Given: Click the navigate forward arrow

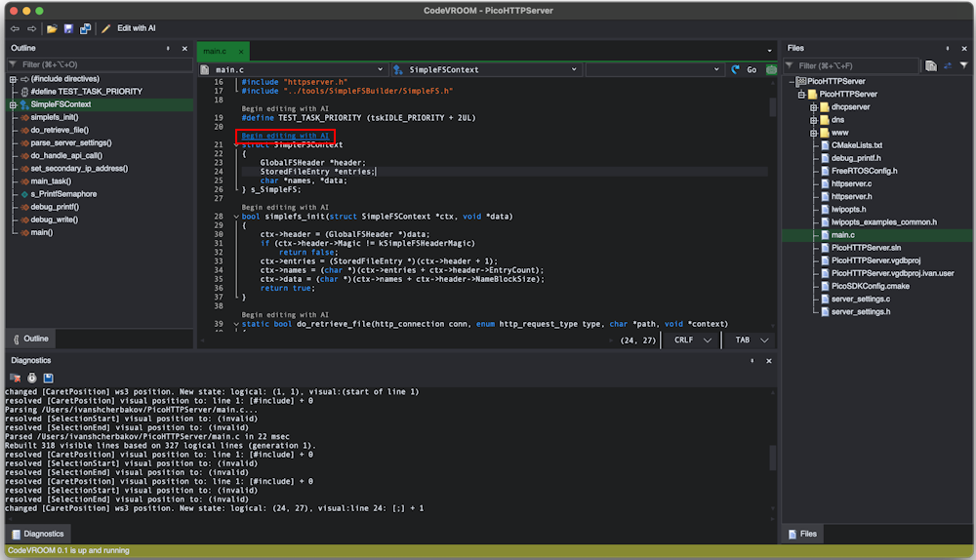Looking at the screenshot, I should point(31,28).
